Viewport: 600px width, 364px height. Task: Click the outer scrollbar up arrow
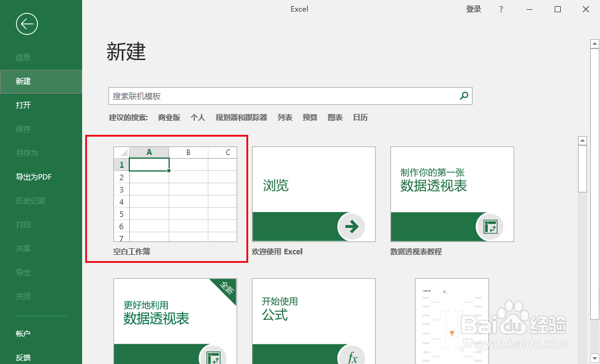pos(594,44)
